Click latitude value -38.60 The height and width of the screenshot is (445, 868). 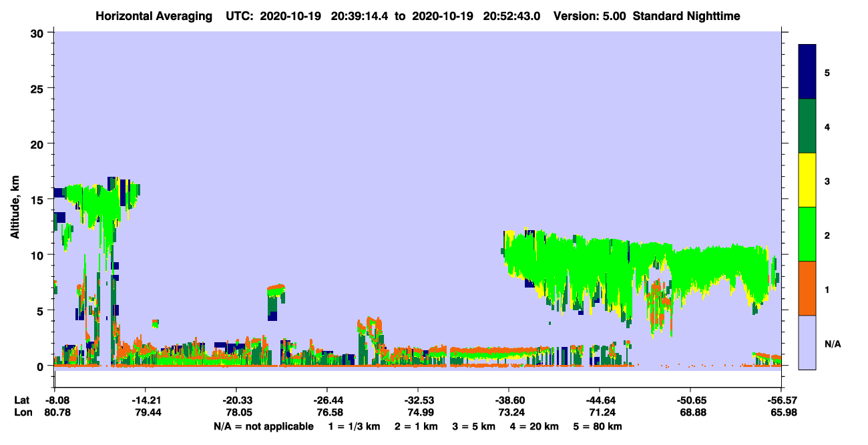(x=509, y=400)
